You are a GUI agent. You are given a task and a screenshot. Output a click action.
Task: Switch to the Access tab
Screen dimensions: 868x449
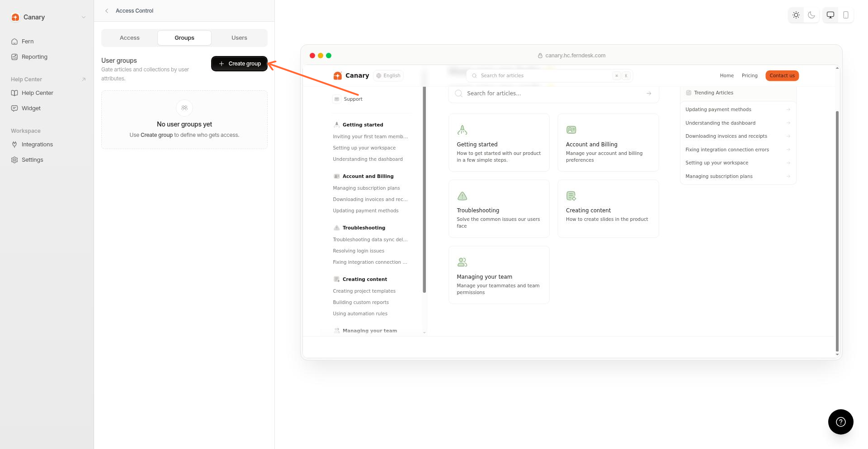pyautogui.click(x=130, y=38)
